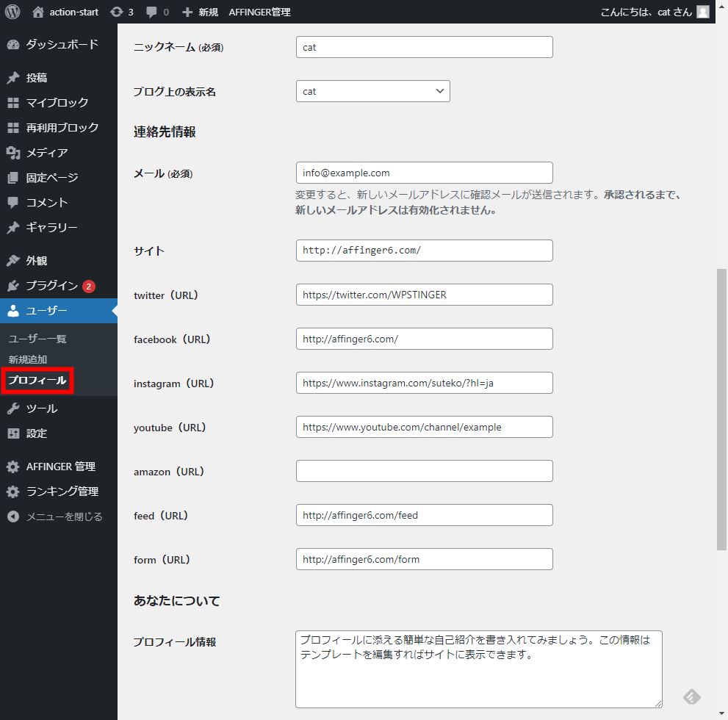Viewport: 728px width, 720px height.
Task: Click the AFFINGER 管理 gear icon
Action: [13, 467]
